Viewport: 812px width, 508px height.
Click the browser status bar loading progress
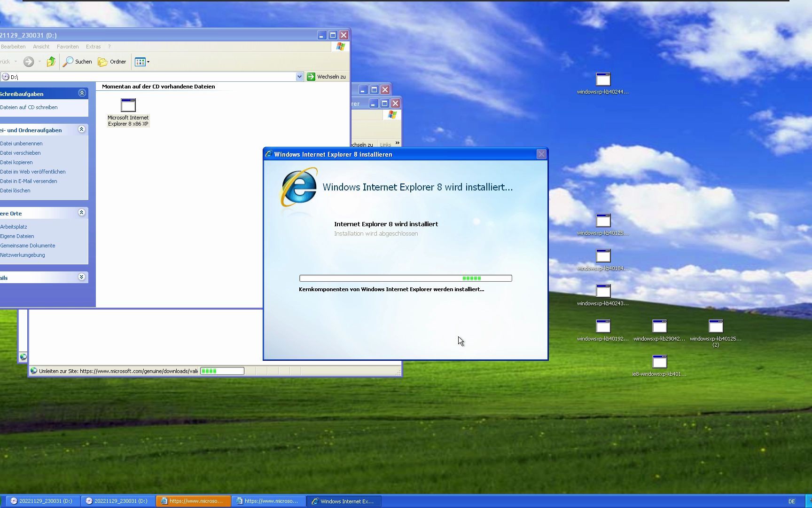point(222,371)
